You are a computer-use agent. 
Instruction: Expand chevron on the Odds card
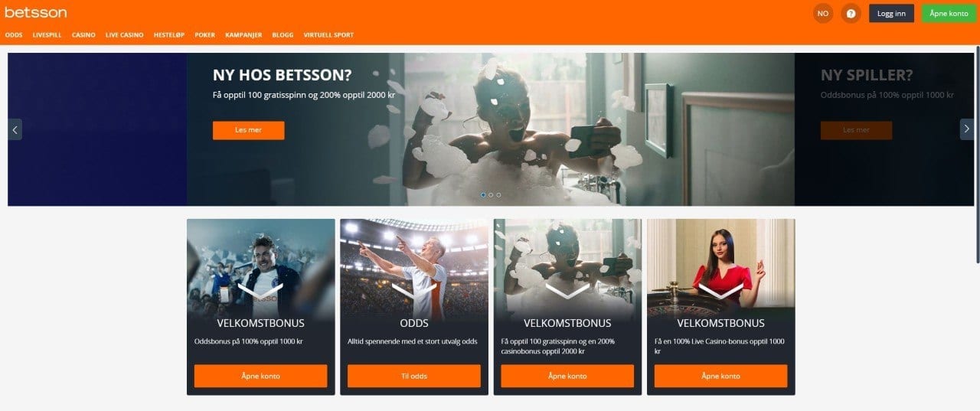(x=414, y=291)
